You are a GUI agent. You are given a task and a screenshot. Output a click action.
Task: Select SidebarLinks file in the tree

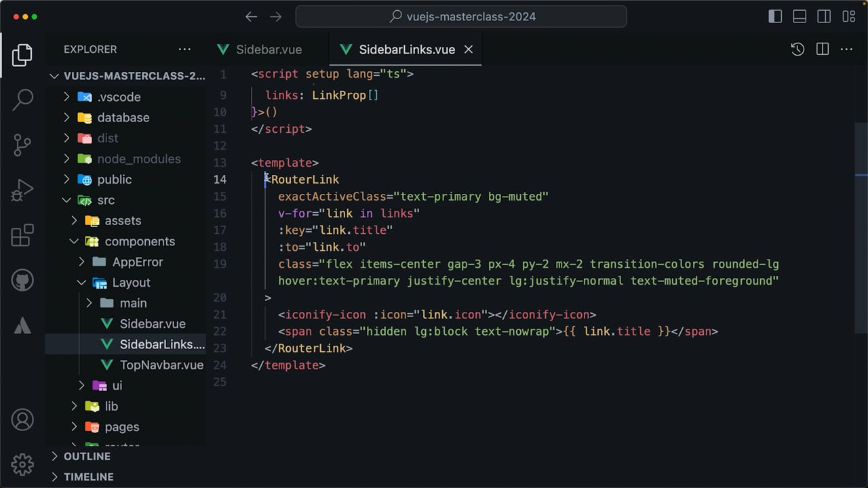tap(125, 344)
